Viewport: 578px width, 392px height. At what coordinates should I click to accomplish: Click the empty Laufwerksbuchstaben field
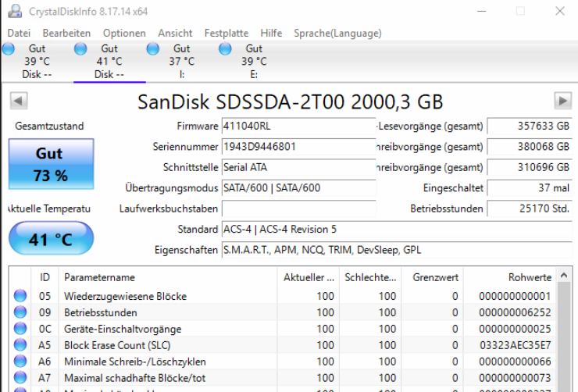click(298, 208)
